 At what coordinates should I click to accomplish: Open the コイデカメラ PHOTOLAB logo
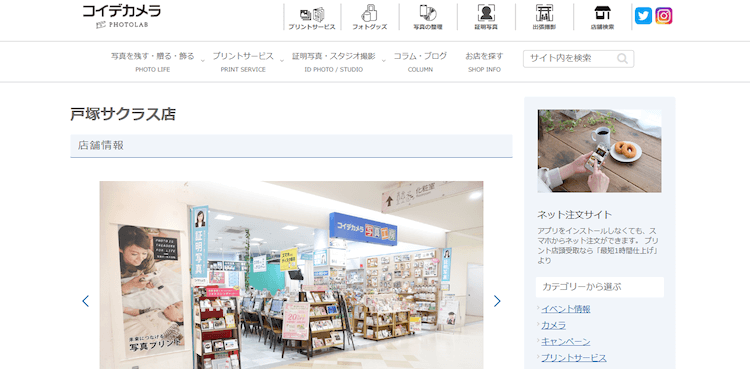click(121, 17)
